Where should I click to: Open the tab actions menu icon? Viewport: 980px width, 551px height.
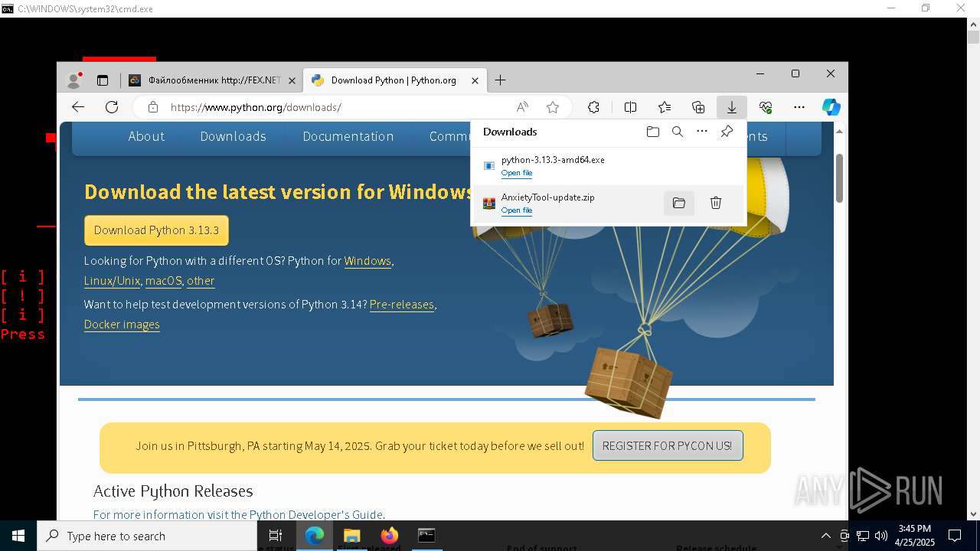click(102, 80)
